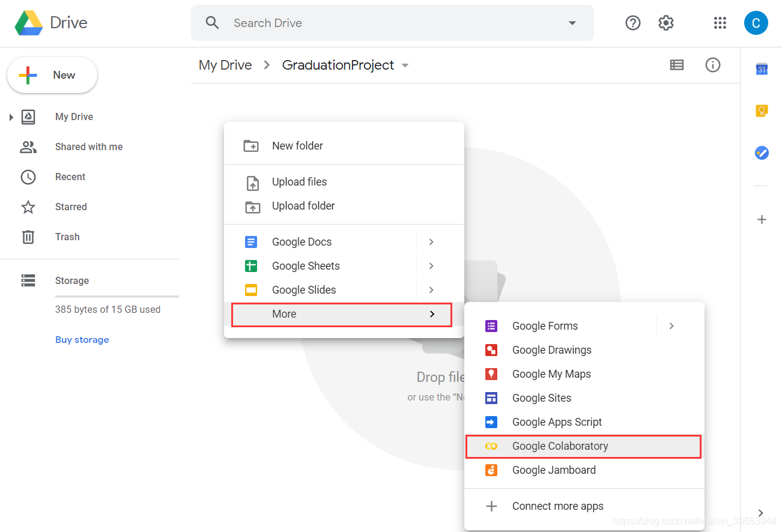This screenshot has width=782, height=532.
Task: Expand the Google Docs submenu arrow
Action: pyautogui.click(x=431, y=242)
